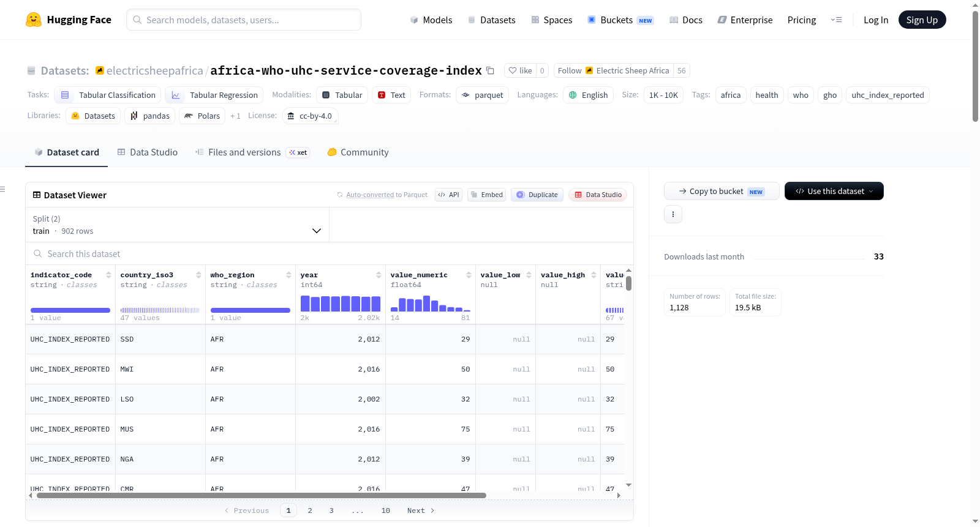The image size is (980, 527).
Task: Click the horizontal table scrollbar
Action: tap(262, 495)
